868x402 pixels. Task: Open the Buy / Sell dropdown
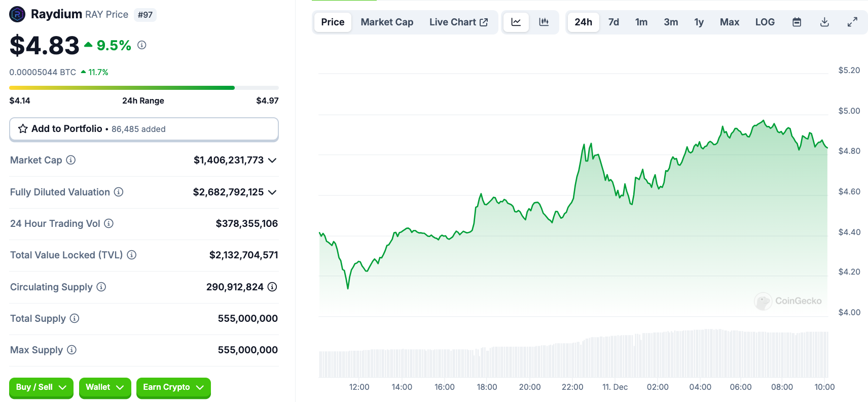tap(41, 387)
